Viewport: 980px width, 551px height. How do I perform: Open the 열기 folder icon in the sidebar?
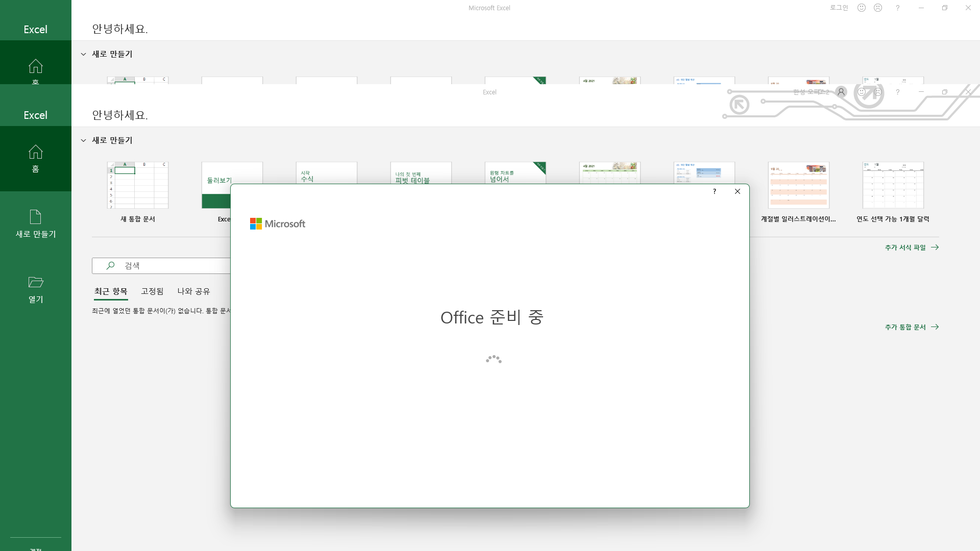click(35, 282)
